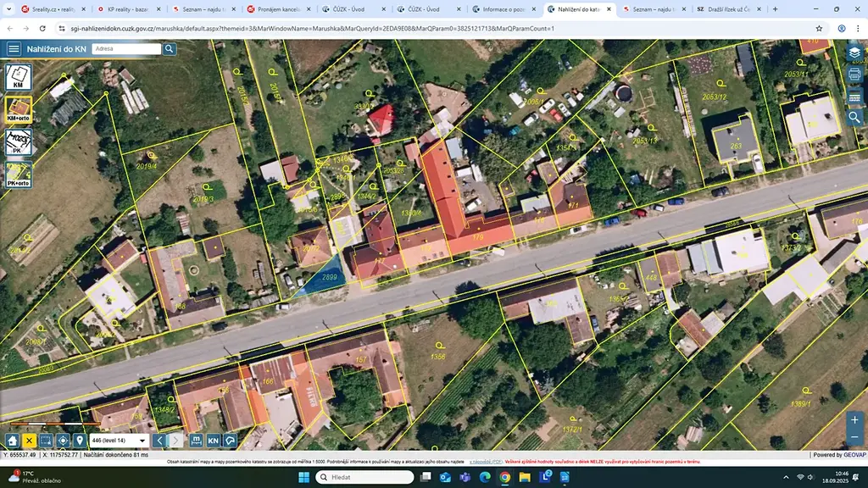Open the browser tab list dropdown

(8, 8)
